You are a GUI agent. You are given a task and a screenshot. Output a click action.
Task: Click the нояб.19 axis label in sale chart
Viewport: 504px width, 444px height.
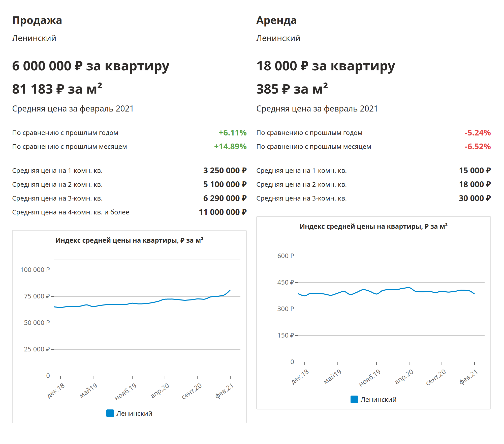(x=125, y=392)
